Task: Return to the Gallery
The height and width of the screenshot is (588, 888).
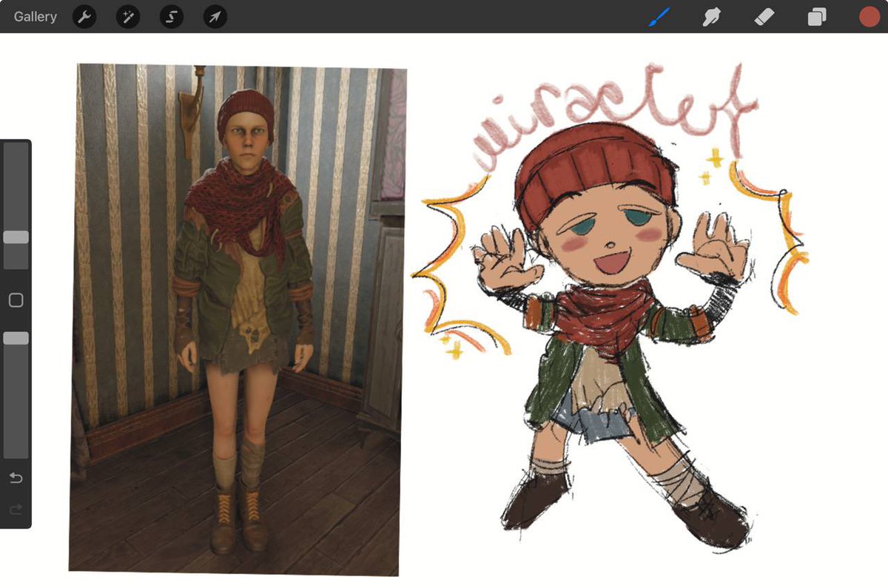Action: [x=34, y=16]
